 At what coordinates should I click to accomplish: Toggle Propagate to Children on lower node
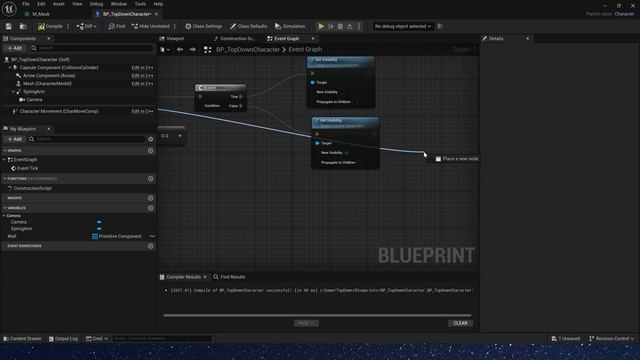click(x=360, y=162)
